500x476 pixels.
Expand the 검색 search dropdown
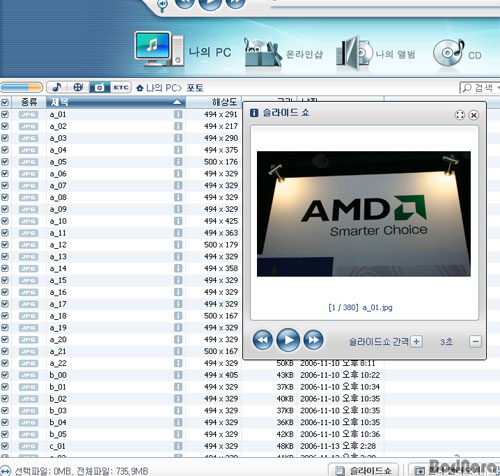pyautogui.click(x=498, y=88)
